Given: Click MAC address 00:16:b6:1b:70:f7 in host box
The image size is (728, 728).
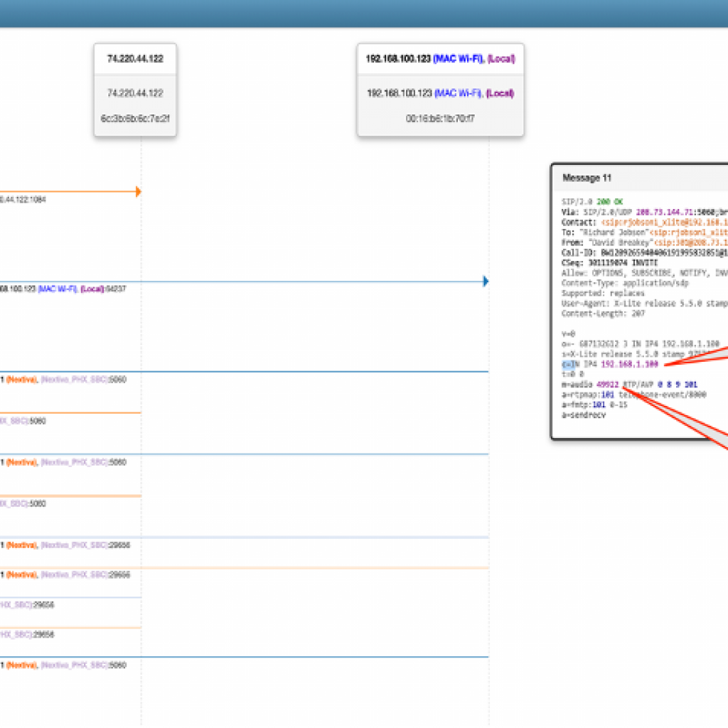Looking at the screenshot, I should pyautogui.click(x=440, y=118).
